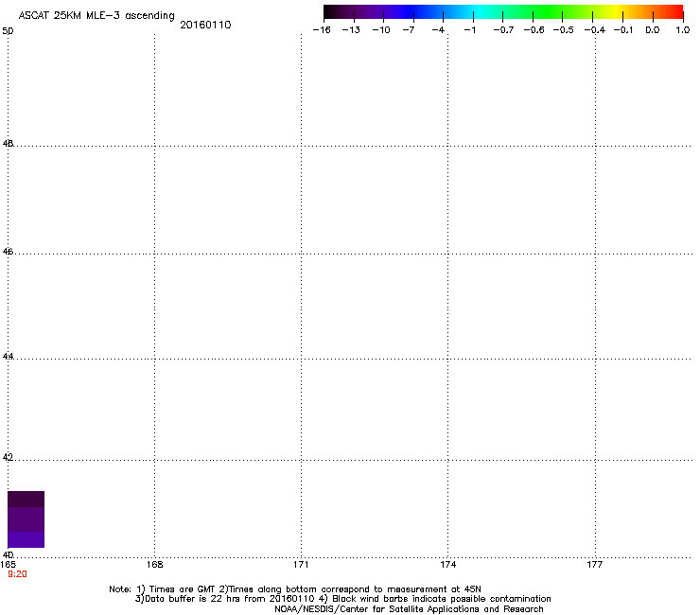The height and width of the screenshot is (615, 700).
Task: Click the colorbar label -0.5
Action: click(x=564, y=30)
